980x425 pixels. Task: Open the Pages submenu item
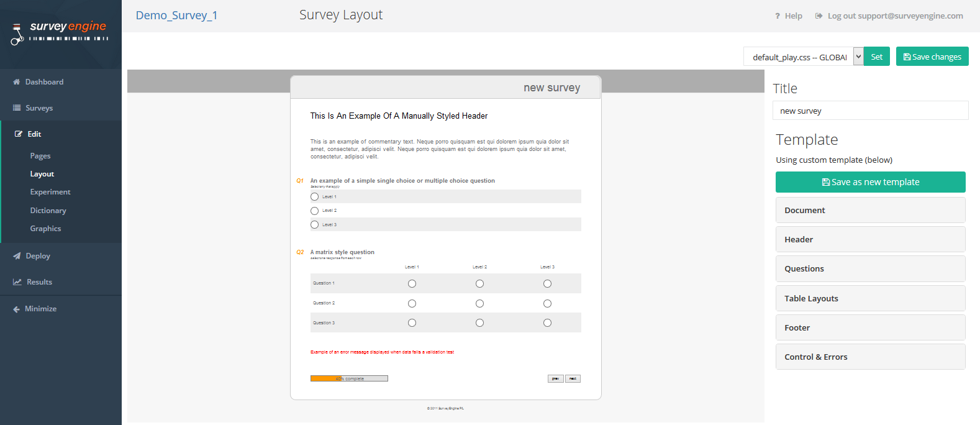pos(40,156)
